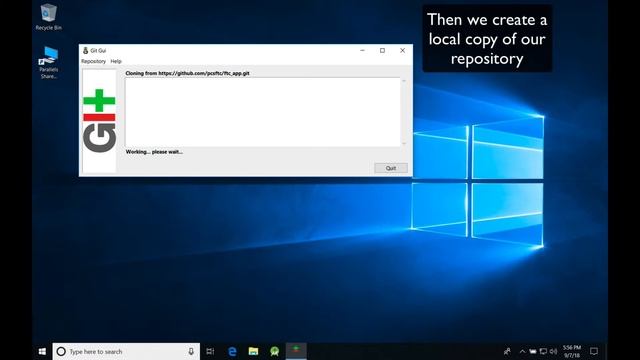Click the Git Gui title bar icon

[85, 51]
